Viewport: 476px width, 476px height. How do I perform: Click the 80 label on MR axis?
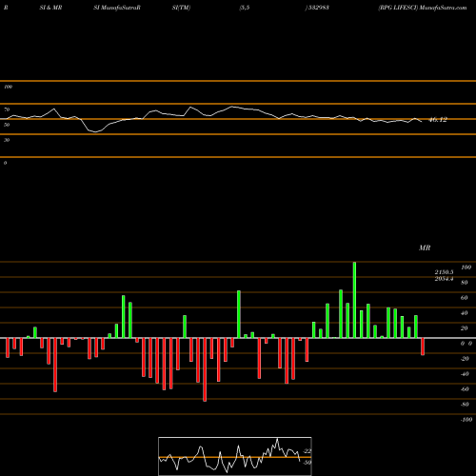click(x=465, y=283)
